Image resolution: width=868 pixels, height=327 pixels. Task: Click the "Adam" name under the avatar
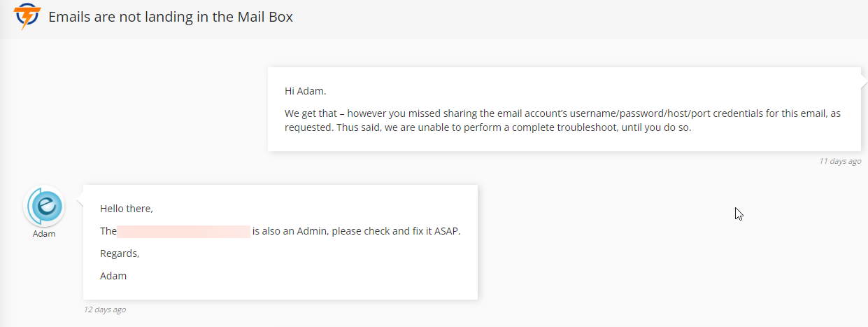(x=44, y=234)
